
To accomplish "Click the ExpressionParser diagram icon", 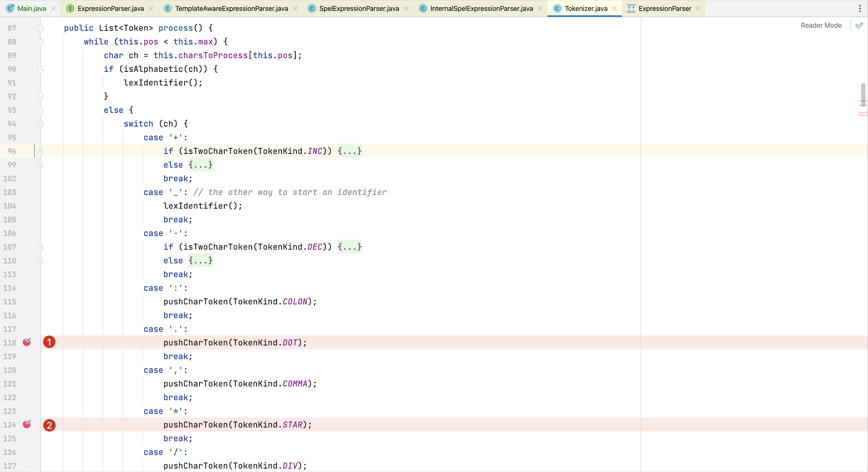I will click(631, 8).
